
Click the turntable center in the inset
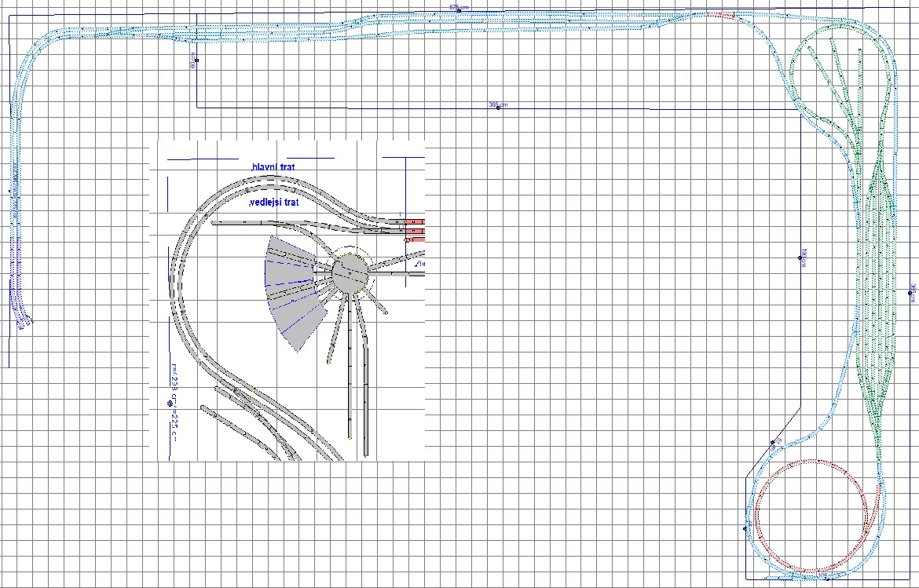348,272
